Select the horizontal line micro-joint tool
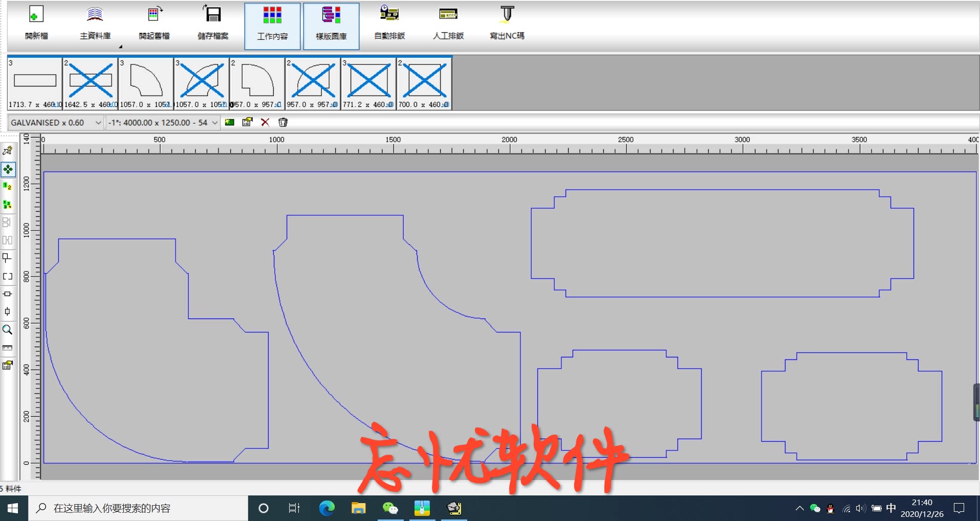The height and width of the screenshot is (521, 980). pyautogui.click(x=8, y=294)
